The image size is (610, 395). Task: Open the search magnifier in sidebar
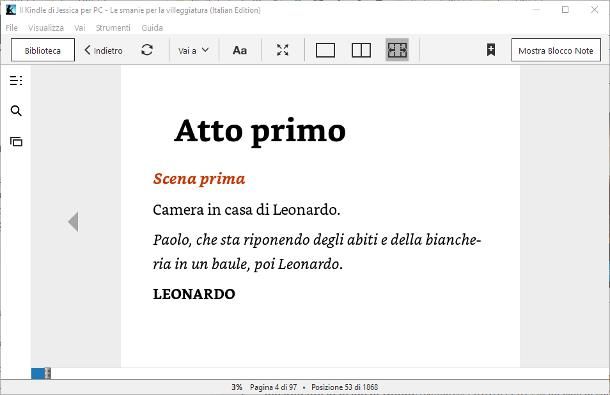pyautogui.click(x=16, y=111)
